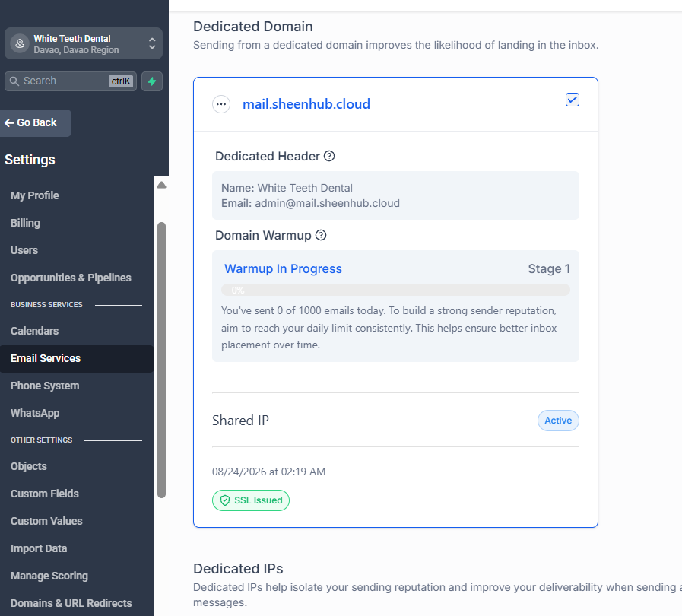
Task: Click into the Search input field
Action: pyautogui.click(x=71, y=81)
